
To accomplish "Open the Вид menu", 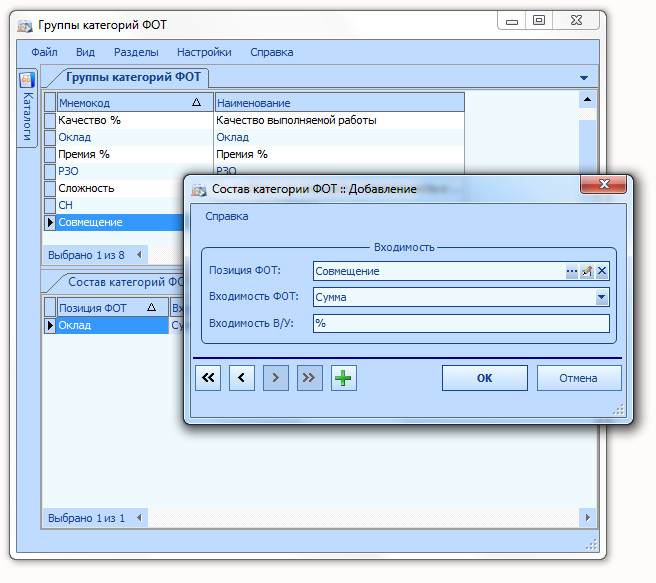I will 85,52.
